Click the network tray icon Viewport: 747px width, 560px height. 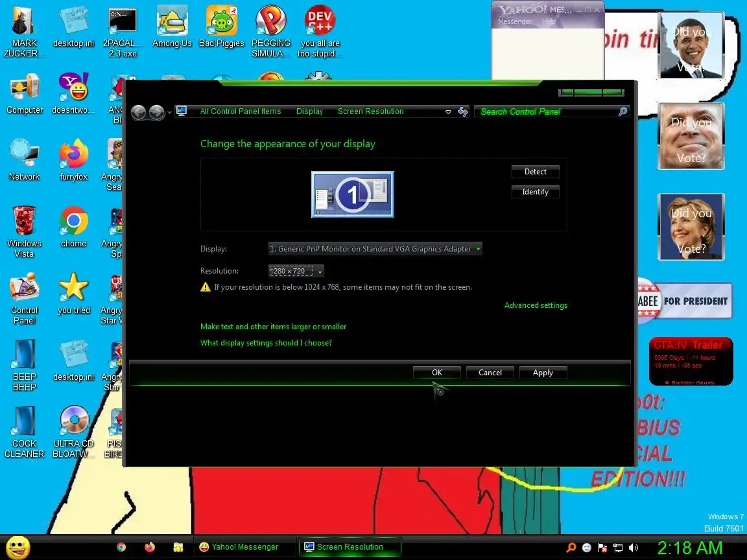pyautogui.click(x=618, y=548)
